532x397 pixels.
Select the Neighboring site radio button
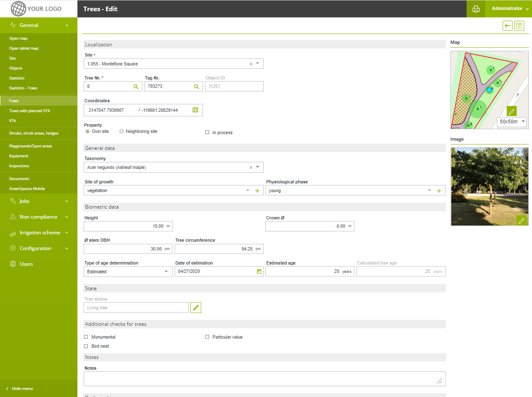121,132
